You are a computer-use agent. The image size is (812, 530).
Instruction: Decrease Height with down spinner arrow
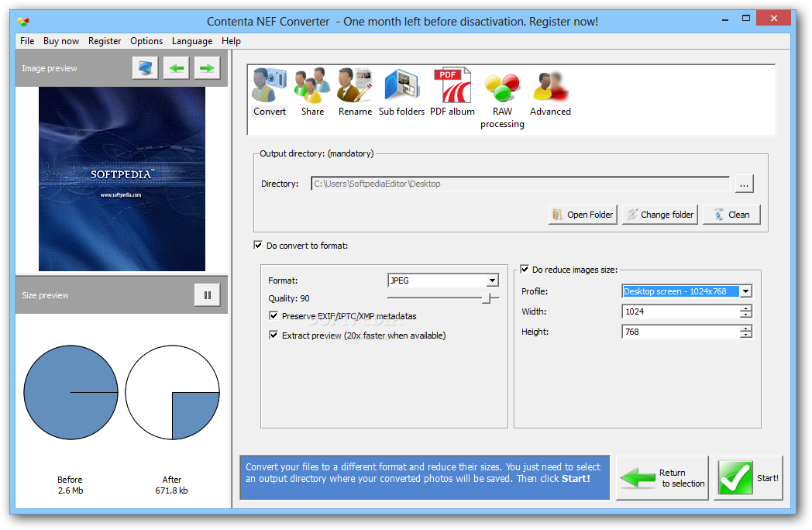click(745, 335)
